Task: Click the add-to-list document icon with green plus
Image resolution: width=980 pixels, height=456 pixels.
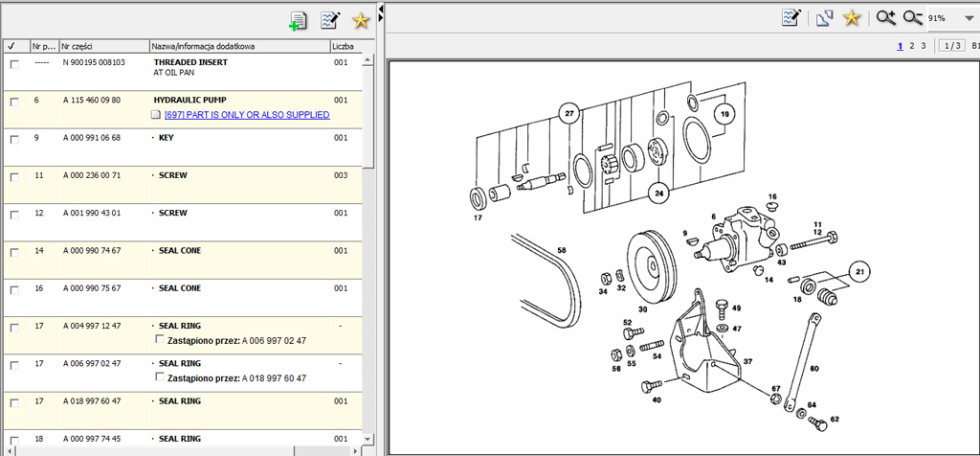Action: 299,21
